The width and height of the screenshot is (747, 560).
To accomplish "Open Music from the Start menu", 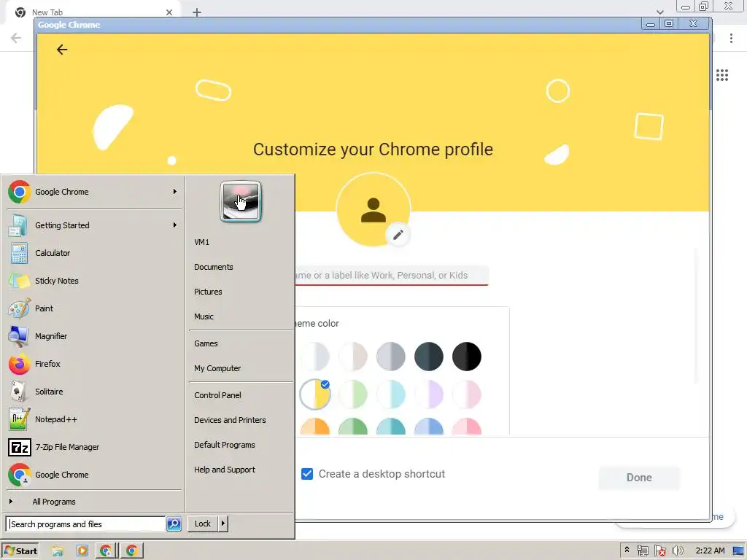I will pyautogui.click(x=204, y=316).
